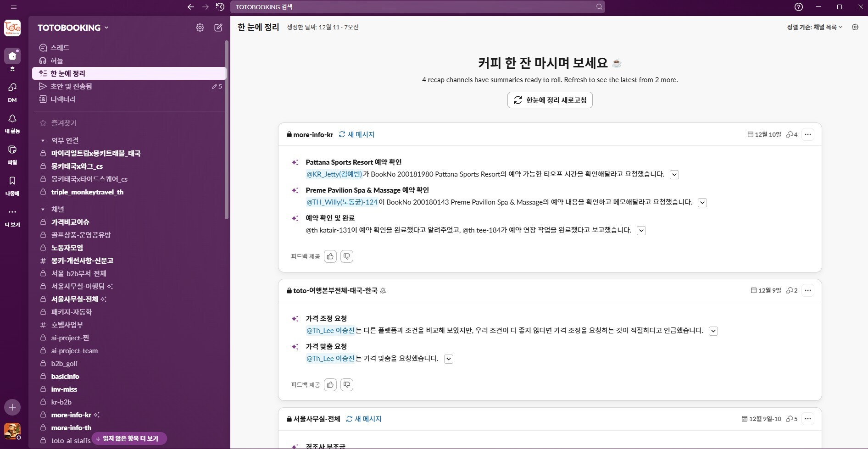Open 더 보기 ellipsis in left rail
The image size is (868, 449).
pyautogui.click(x=12, y=212)
